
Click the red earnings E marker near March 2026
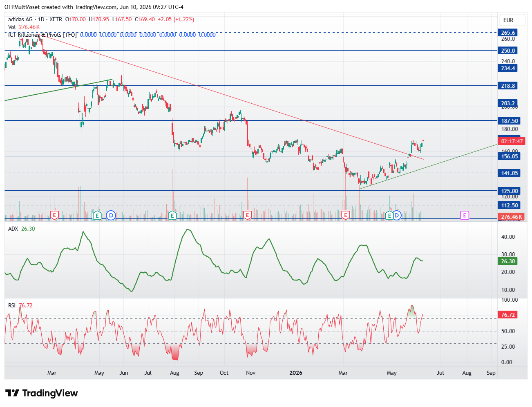tap(346, 215)
